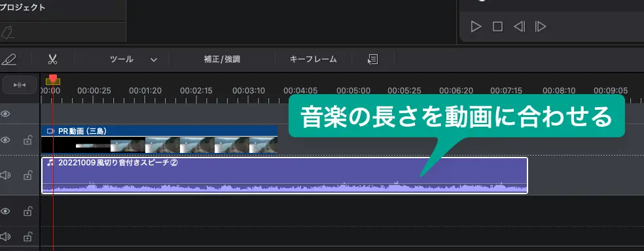
Task: Click ruler timestamp 00:05:25
Action: click(404, 91)
